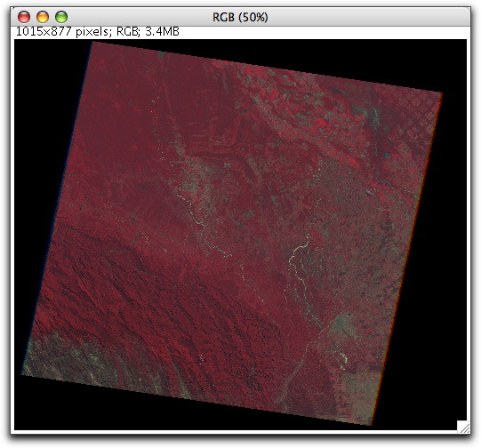481x448 pixels.
Task: Click the RGB (50%) window title text
Action: pos(240,17)
